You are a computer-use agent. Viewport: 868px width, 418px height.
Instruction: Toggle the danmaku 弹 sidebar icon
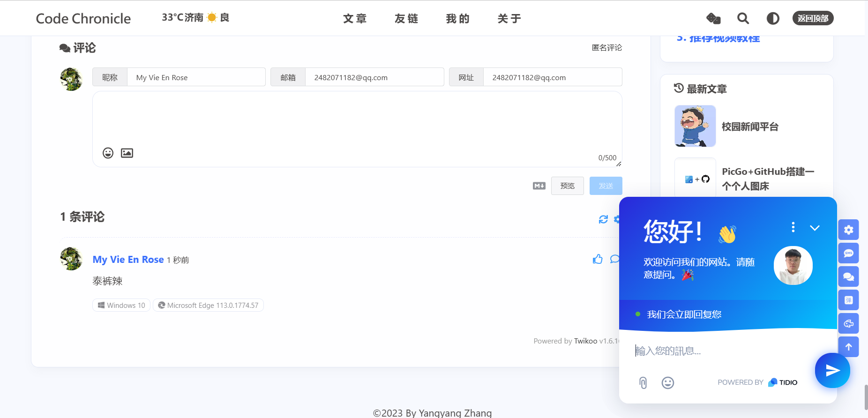point(849,300)
